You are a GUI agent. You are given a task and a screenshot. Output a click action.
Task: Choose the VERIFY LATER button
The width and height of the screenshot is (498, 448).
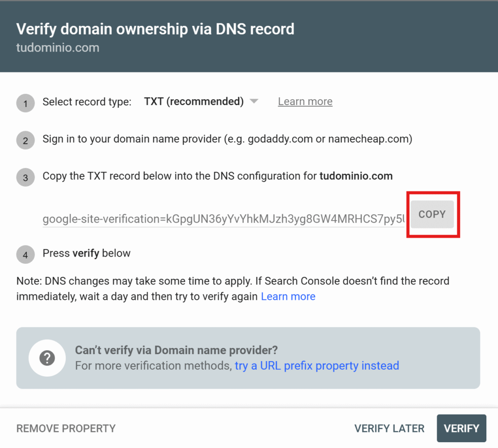coord(389,429)
